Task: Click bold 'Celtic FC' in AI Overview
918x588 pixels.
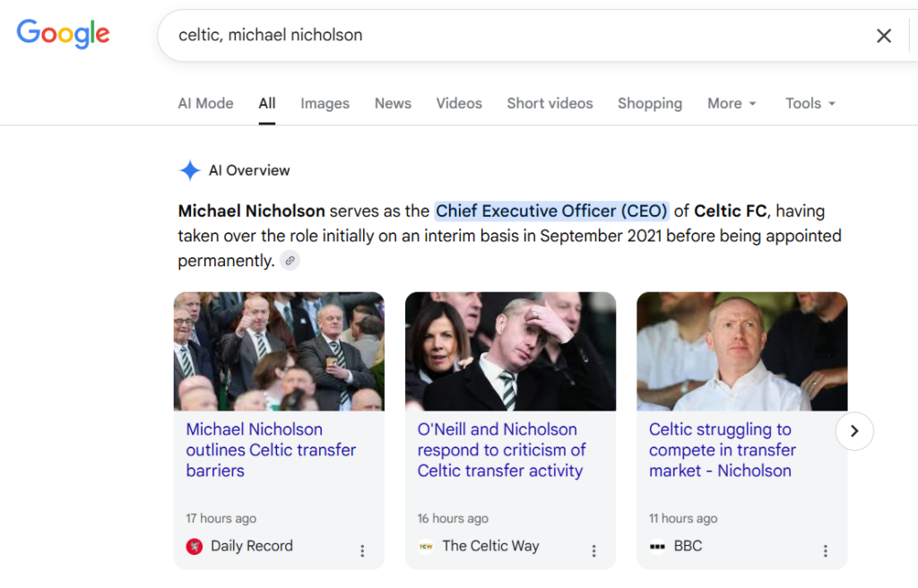Action: (x=730, y=211)
